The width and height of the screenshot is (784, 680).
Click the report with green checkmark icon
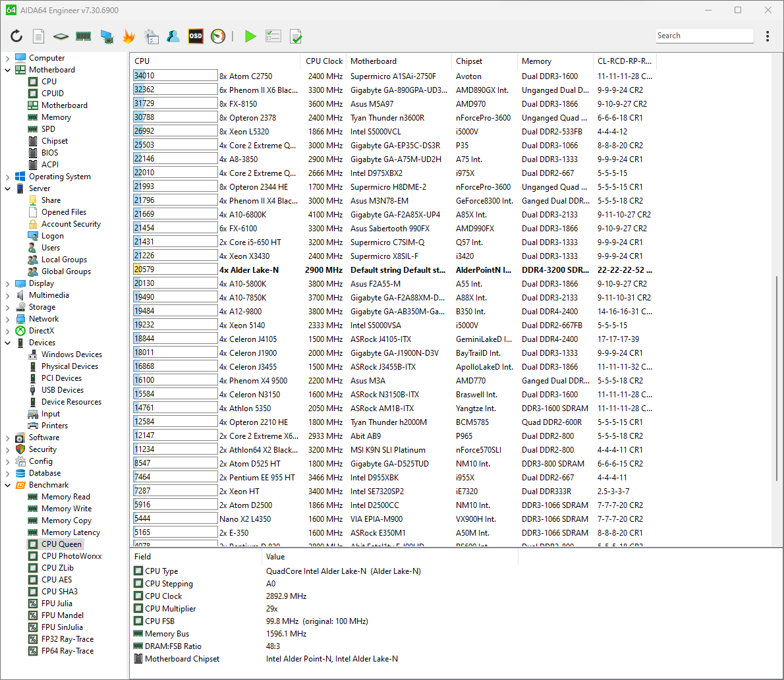(x=296, y=37)
